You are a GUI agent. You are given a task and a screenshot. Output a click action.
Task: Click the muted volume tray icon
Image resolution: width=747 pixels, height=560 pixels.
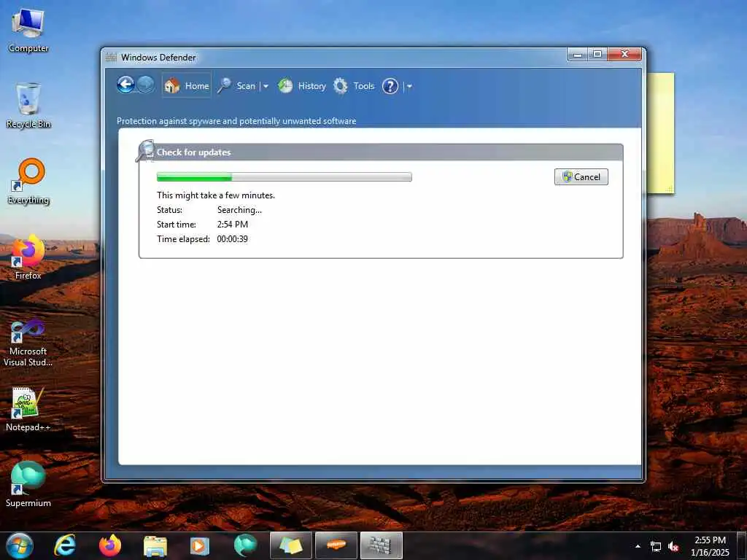673,547
